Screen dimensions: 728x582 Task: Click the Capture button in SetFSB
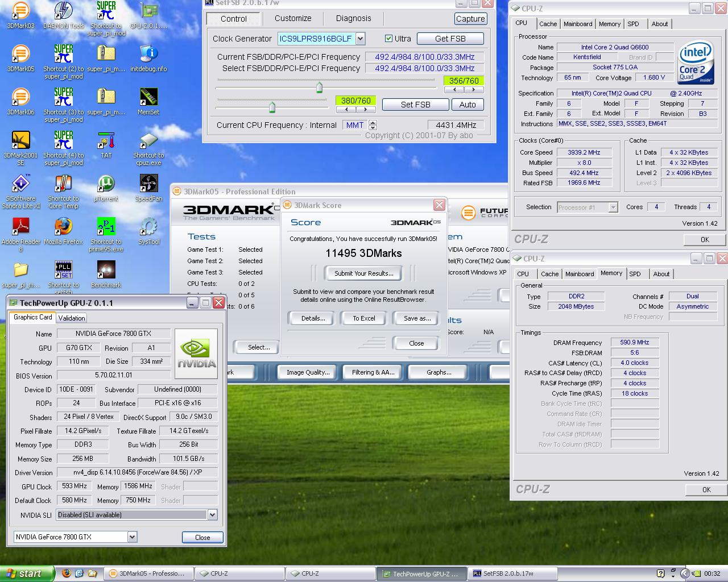(470, 19)
